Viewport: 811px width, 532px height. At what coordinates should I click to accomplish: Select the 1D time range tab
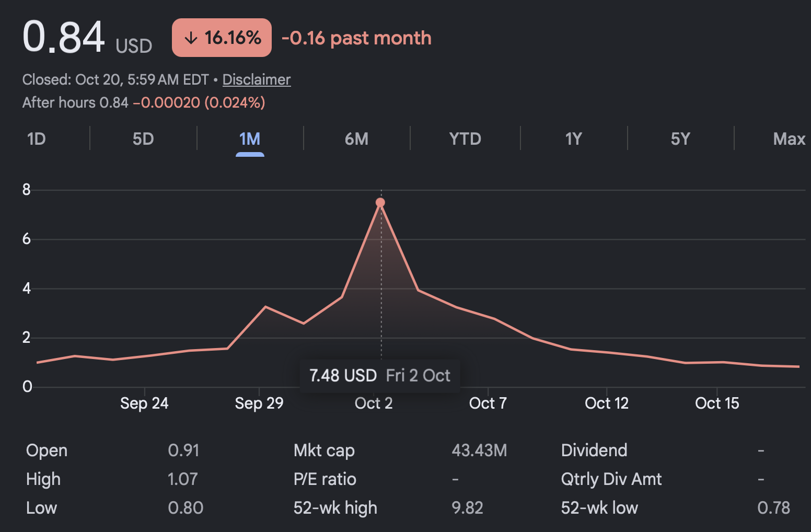[x=37, y=139]
